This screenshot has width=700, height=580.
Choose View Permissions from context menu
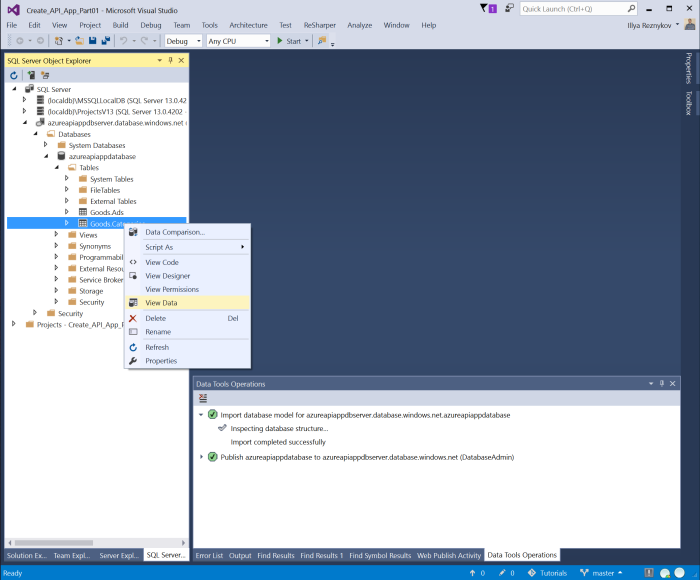click(188, 289)
